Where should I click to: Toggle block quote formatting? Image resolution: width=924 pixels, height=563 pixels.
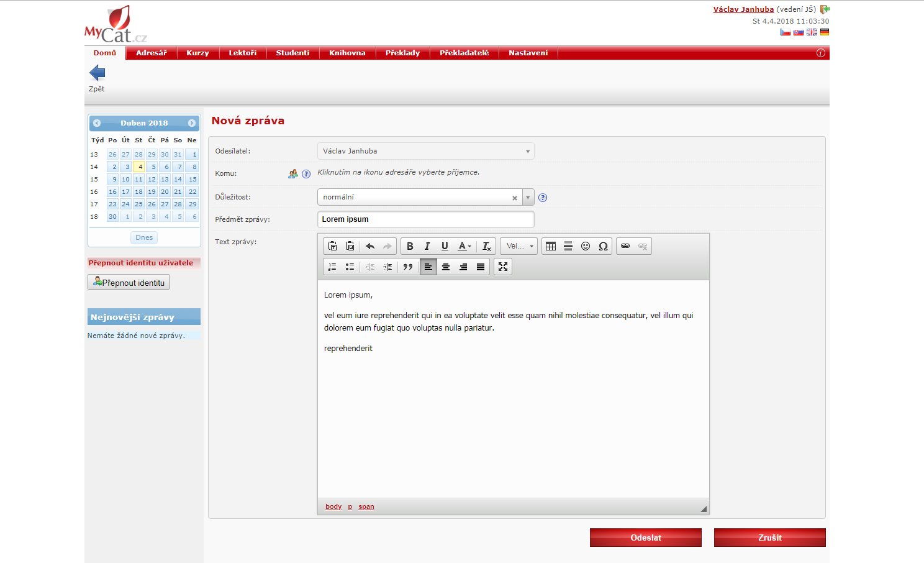(408, 267)
